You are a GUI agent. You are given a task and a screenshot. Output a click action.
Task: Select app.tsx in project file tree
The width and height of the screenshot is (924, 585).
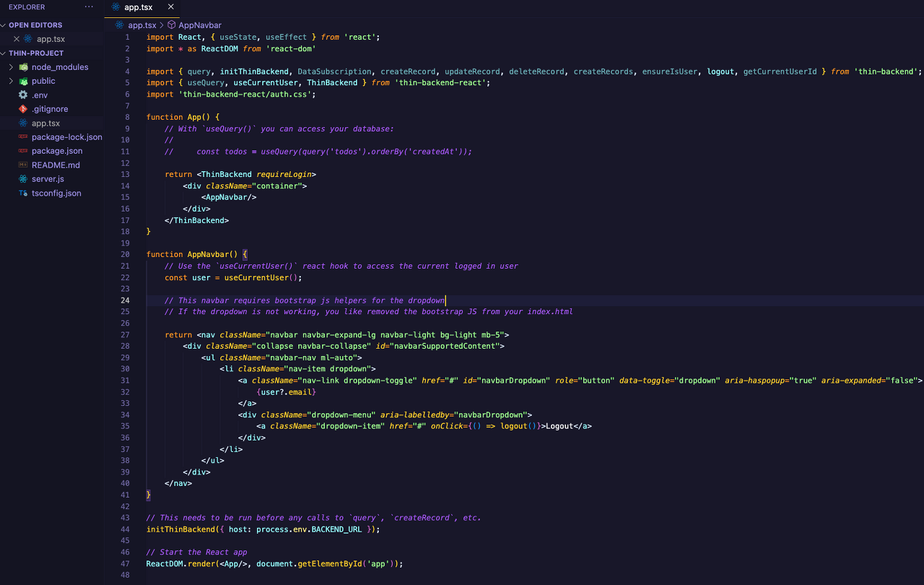click(x=45, y=123)
